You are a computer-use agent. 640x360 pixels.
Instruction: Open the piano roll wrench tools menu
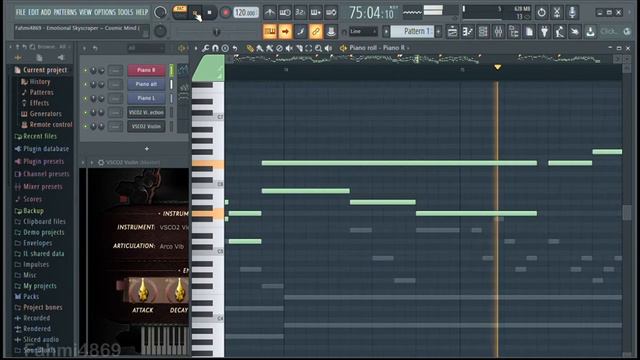click(205, 48)
